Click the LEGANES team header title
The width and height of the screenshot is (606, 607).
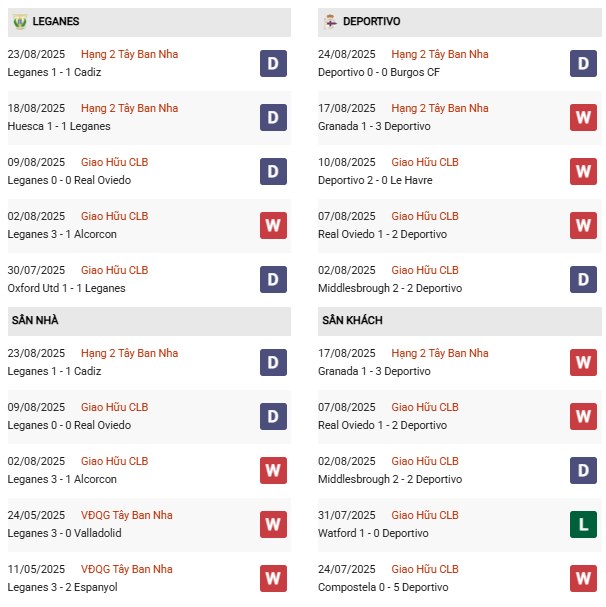click(56, 21)
